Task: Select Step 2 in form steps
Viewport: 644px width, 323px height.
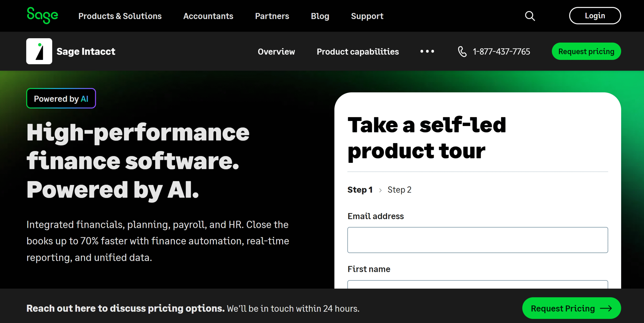Action: pos(399,190)
